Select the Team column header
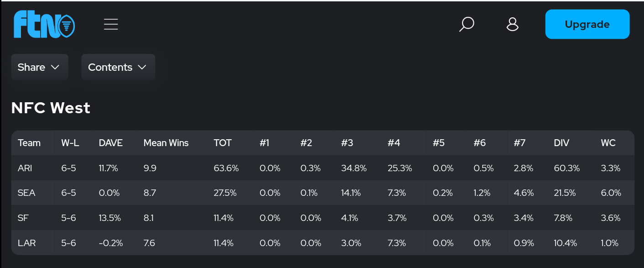 tap(29, 143)
